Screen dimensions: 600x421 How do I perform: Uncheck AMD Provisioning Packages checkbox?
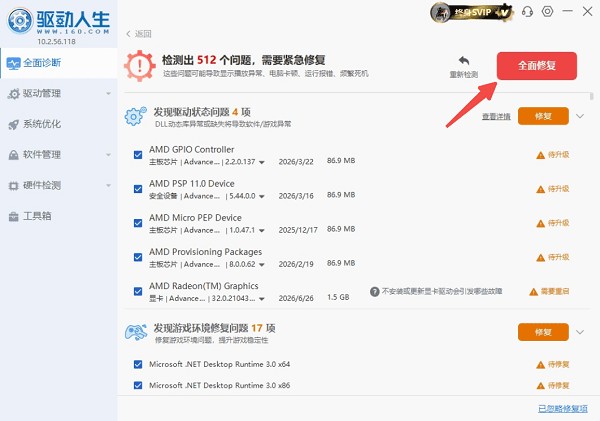[138, 257]
